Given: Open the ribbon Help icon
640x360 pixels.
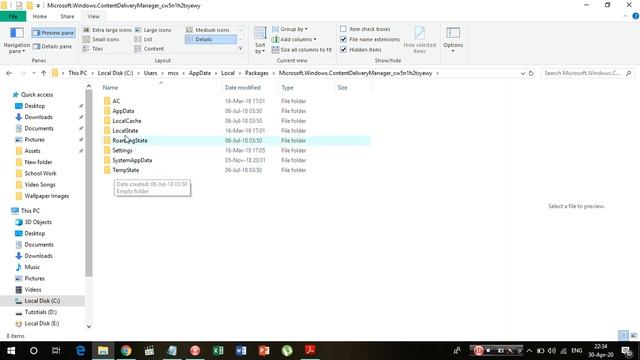Looking at the screenshot, I should [x=636, y=16].
